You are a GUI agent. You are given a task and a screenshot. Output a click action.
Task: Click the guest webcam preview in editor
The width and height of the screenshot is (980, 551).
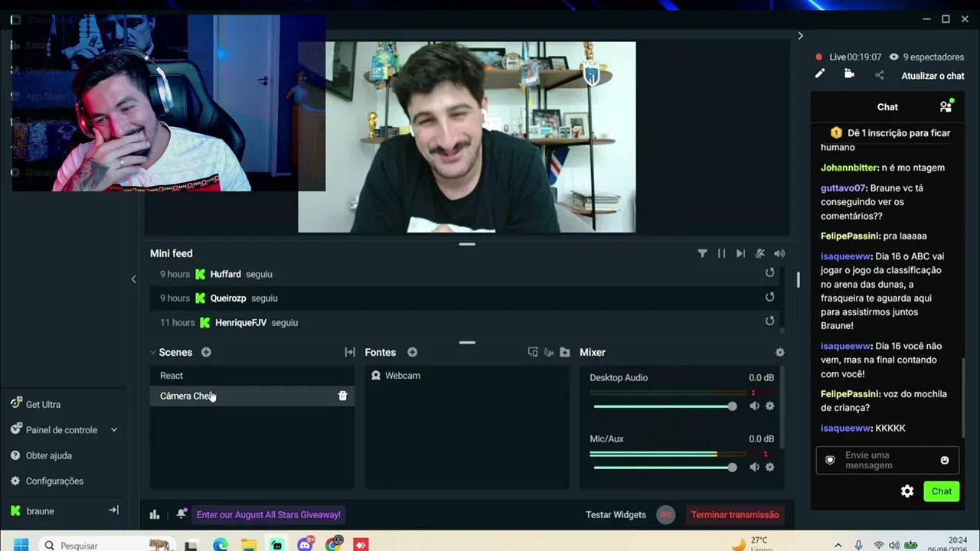466,137
